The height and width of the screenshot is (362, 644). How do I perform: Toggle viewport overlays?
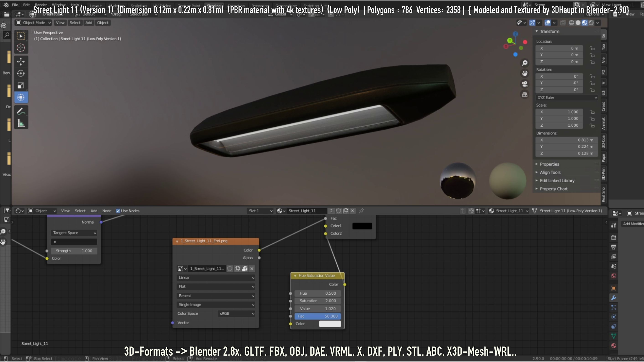[x=548, y=23]
